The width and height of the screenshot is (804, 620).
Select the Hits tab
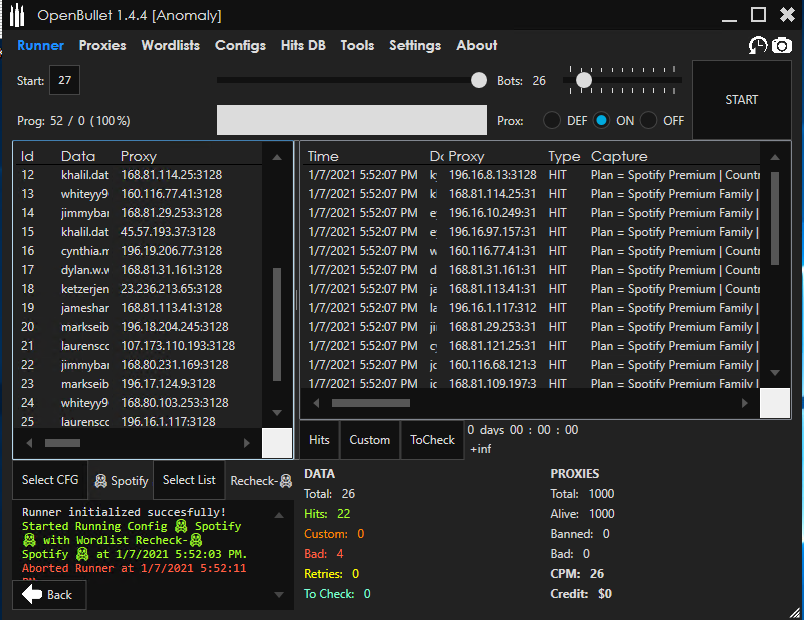point(319,440)
